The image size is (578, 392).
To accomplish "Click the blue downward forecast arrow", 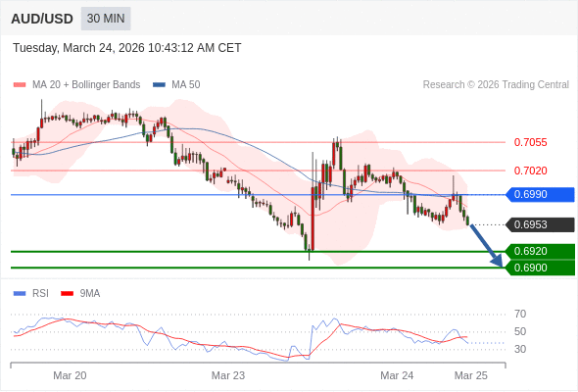I will tap(487, 246).
